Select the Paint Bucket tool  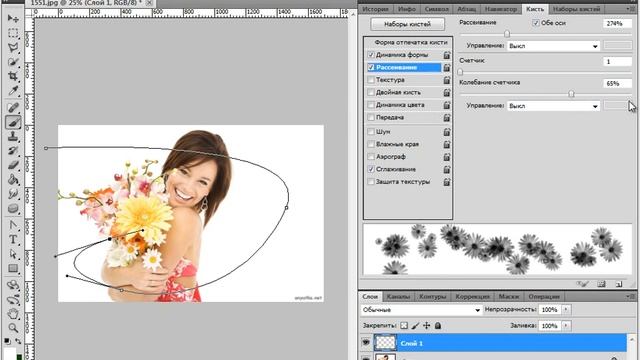click(13, 180)
